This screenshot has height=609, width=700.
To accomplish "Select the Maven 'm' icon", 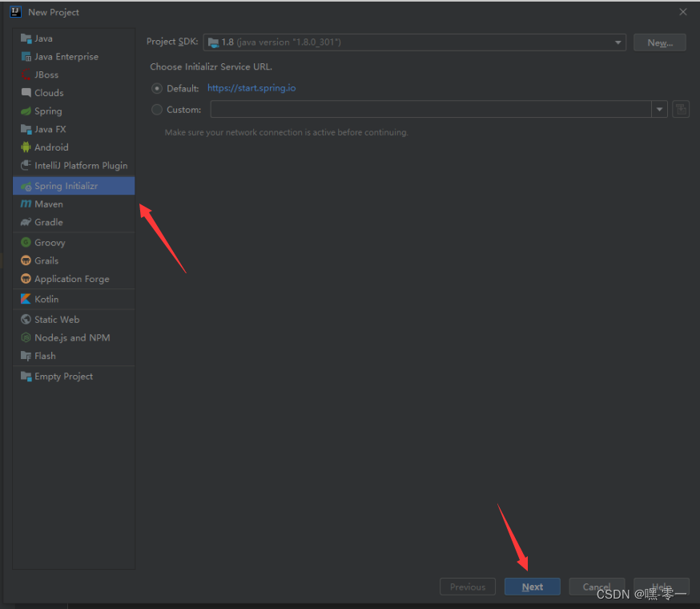I will (x=26, y=204).
